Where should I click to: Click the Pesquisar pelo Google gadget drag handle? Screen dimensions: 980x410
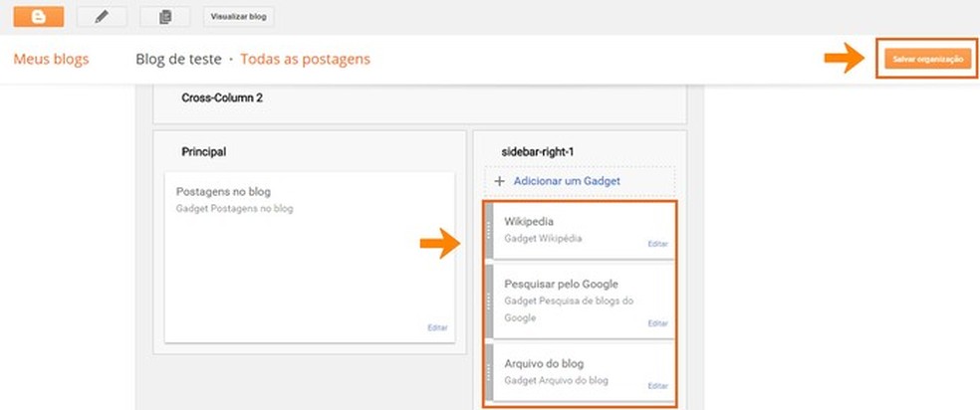490,302
